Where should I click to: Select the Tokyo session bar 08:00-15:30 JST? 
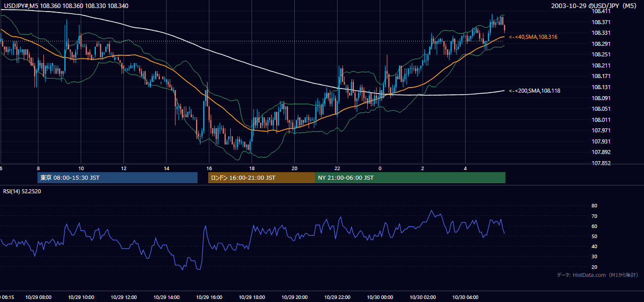(x=117, y=178)
